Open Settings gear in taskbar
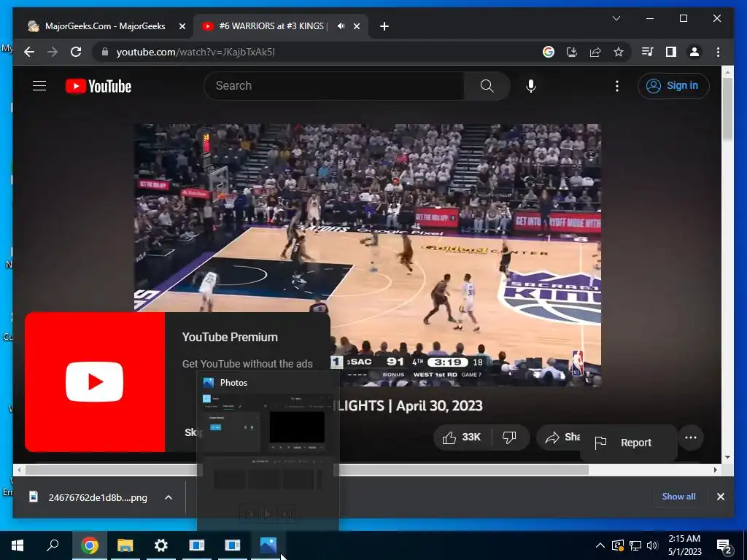 pyautogui.click(x=161, y=545)
